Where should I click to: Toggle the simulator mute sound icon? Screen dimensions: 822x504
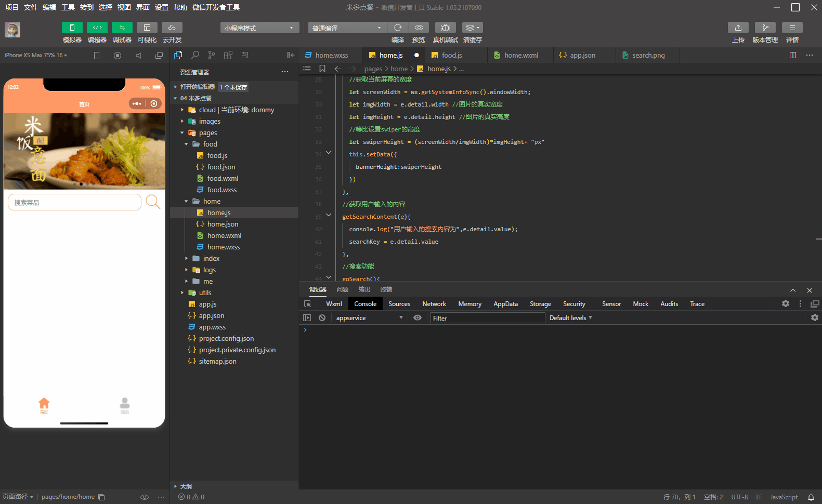138,56
